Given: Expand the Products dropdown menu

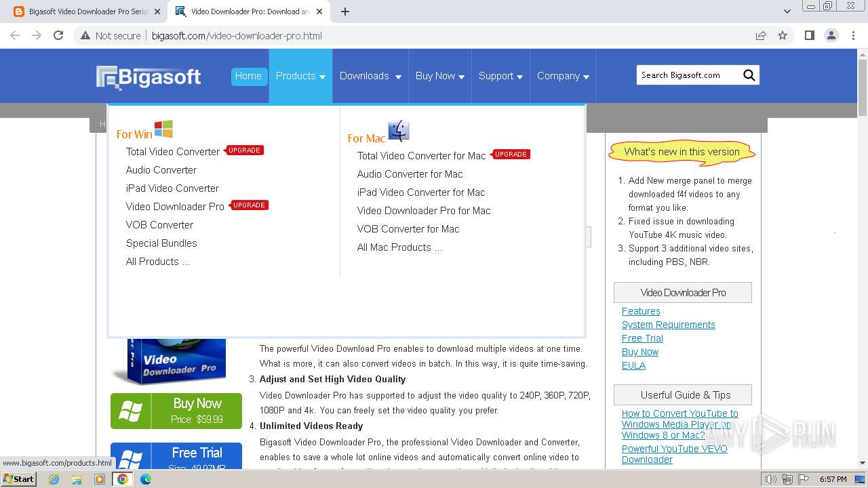Looking at the screenshot, I should tap(300, 76).
